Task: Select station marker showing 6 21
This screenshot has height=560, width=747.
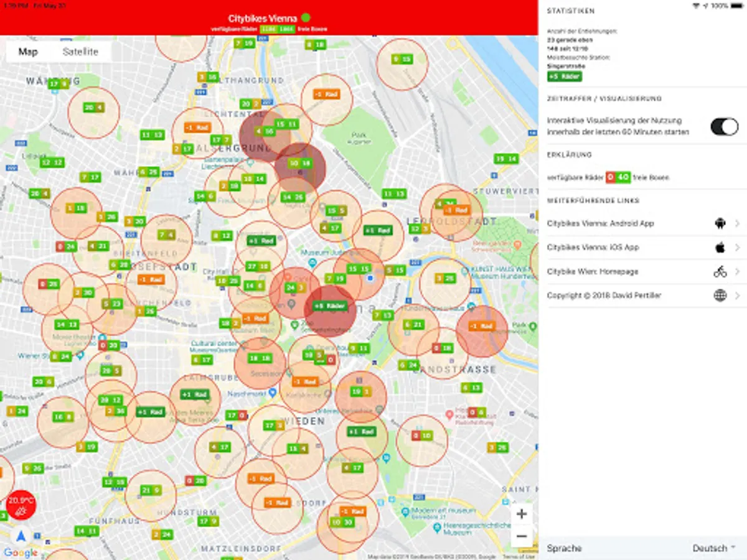Action: [413, 325]
